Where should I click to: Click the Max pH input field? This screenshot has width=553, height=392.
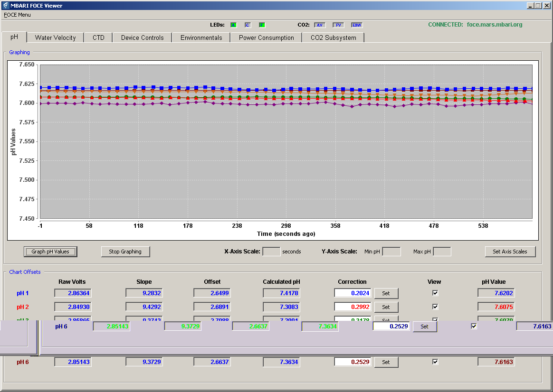(442, 252)
